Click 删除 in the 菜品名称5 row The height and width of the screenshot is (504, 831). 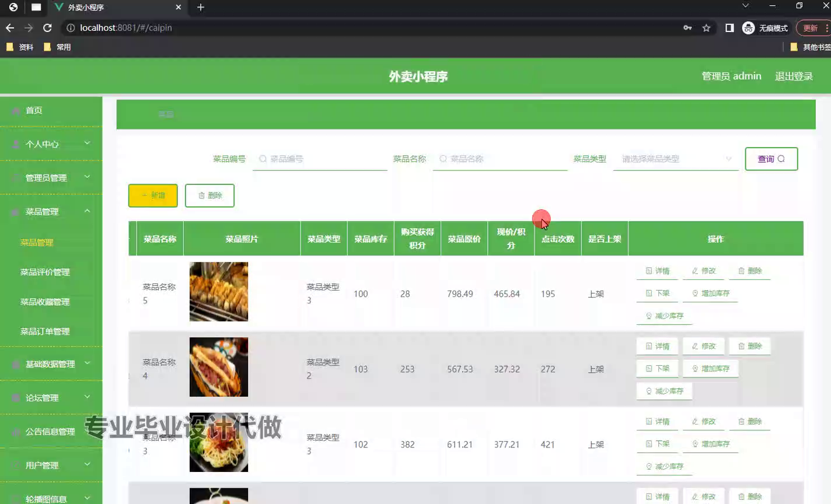[750, 271]
